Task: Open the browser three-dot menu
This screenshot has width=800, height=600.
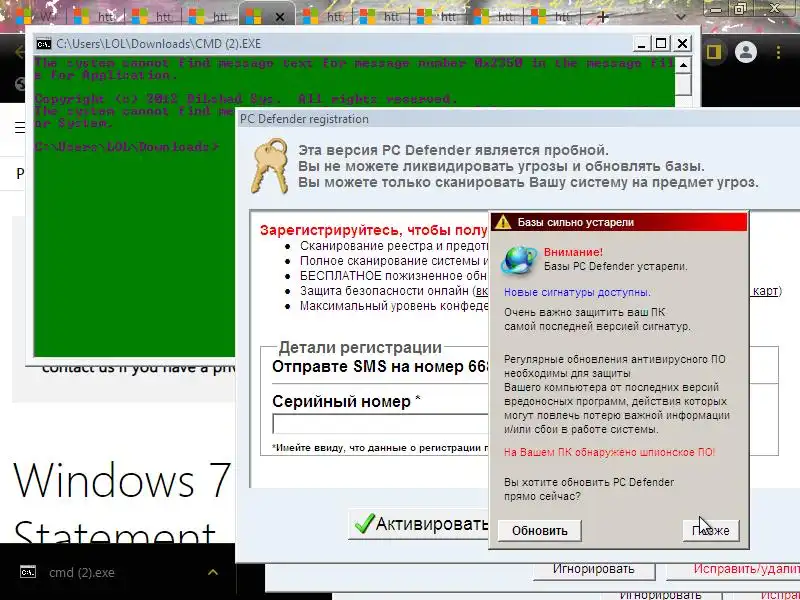Action: 778,52
